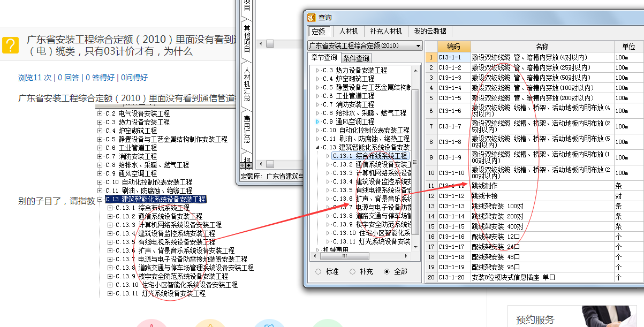
Task: Click the 单位 column header
Action: [x=628, y=47]
